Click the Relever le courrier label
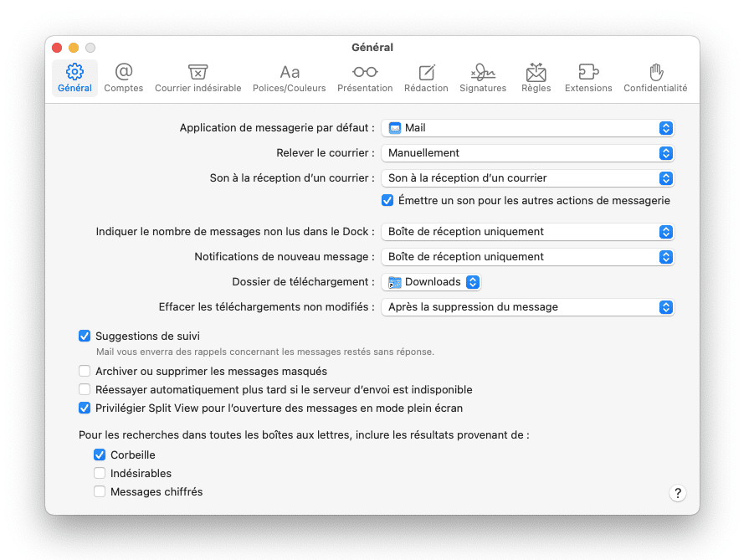Image resolution: width=754 pixels, height=560 pixels. pyautogui.click(x=325, y=153)
